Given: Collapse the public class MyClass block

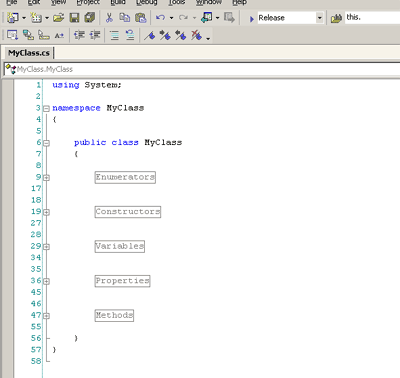Looking at the screenshot, I should (46, 143).
